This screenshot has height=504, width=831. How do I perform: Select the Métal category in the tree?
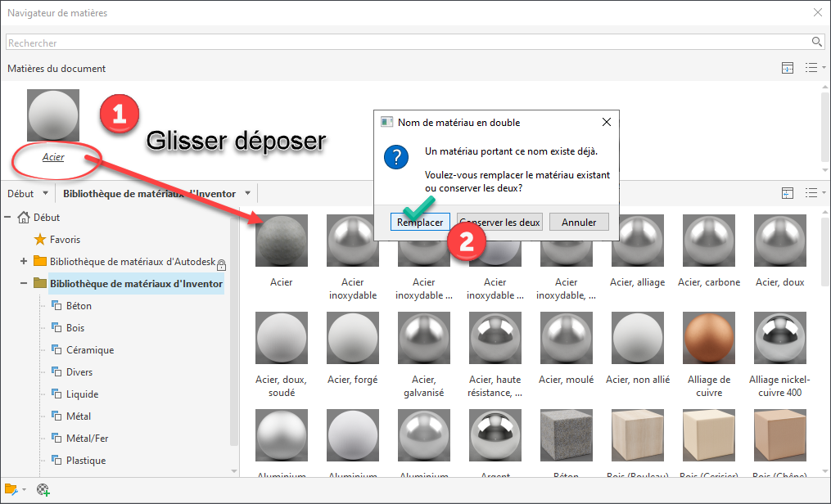[79, 416]
